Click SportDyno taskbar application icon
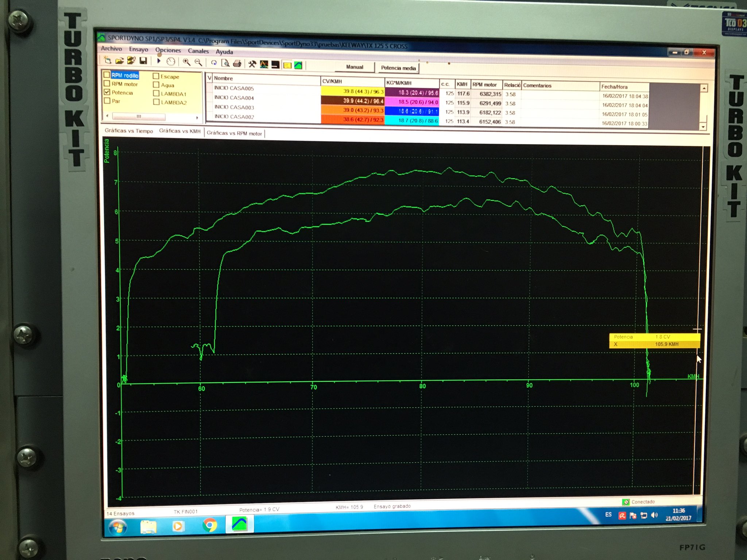This screenshot has width=747, height=560. 239,524
